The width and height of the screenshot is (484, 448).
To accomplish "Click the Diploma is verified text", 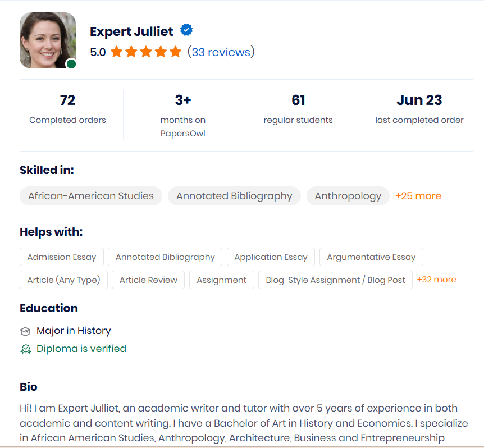I will (81, 349).
